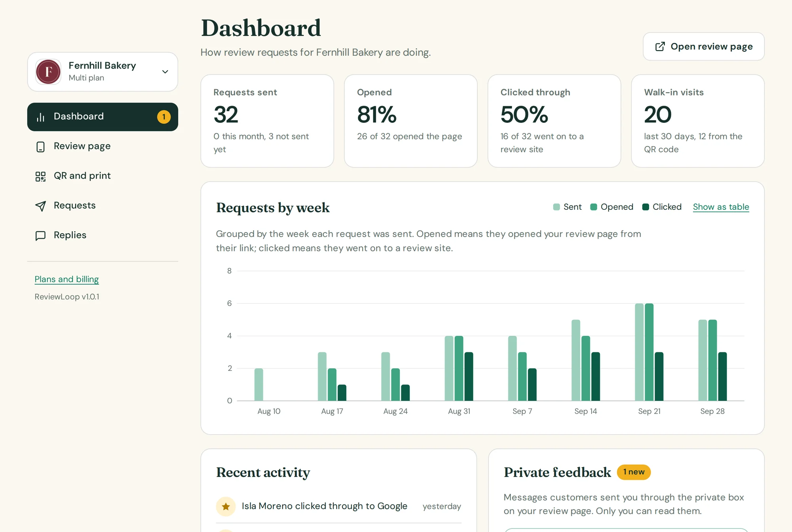Click the Aug 17 Clicked bar
The image size is (792, 532).
click(342, 393)
